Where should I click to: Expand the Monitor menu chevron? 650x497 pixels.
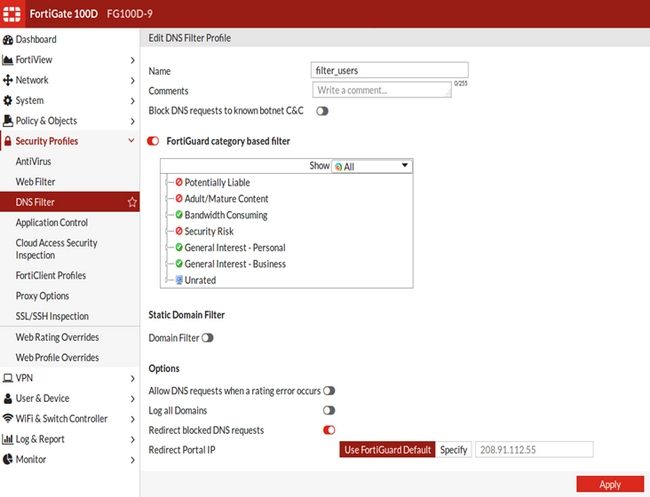132,460
